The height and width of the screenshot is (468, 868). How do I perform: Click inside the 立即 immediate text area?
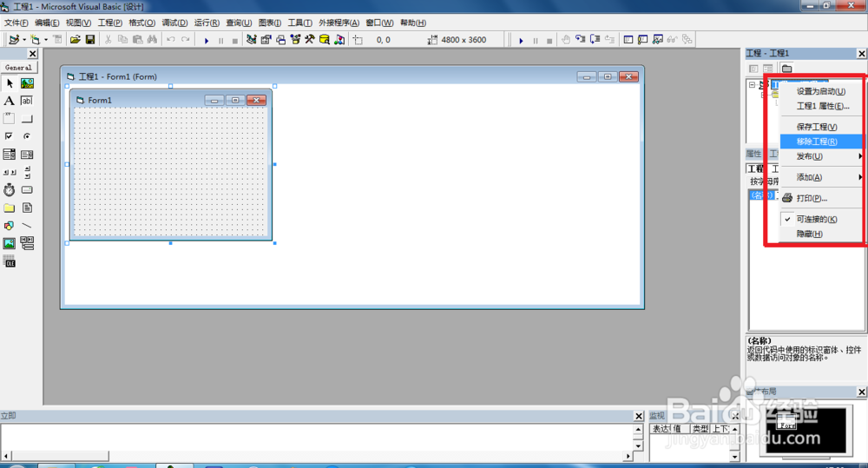(317, 438)
